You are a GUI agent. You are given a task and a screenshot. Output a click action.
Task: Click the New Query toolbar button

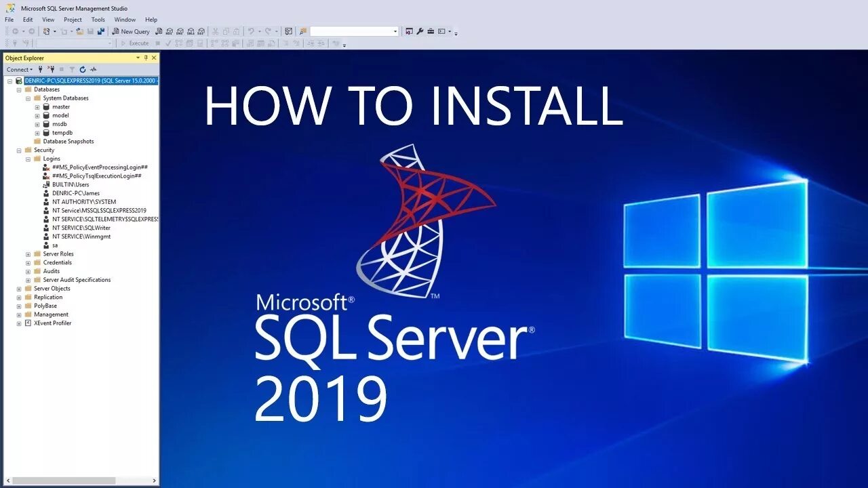click(x=130, y=31)
